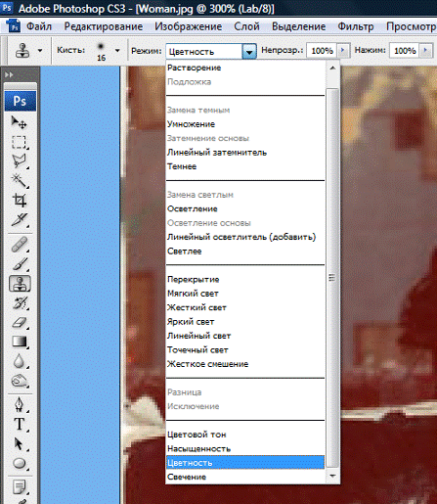
Task: Open the Выделение menu
Action: click(x=298, y=26)
